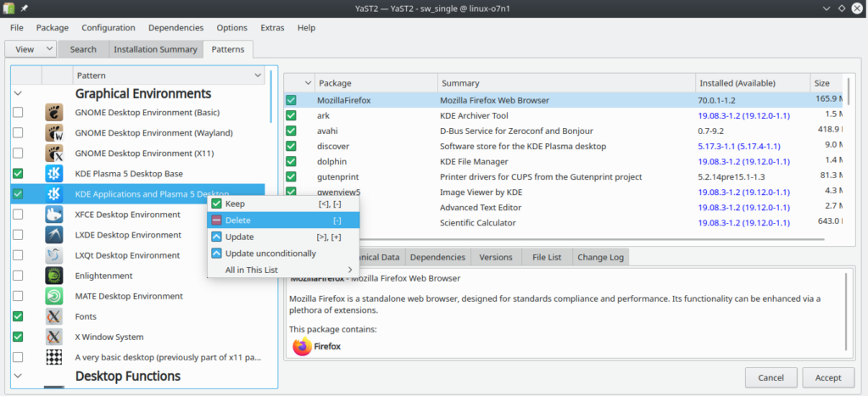
Task: Toggle MozillaFirefox package status checkbox
Action: [291, 100]
